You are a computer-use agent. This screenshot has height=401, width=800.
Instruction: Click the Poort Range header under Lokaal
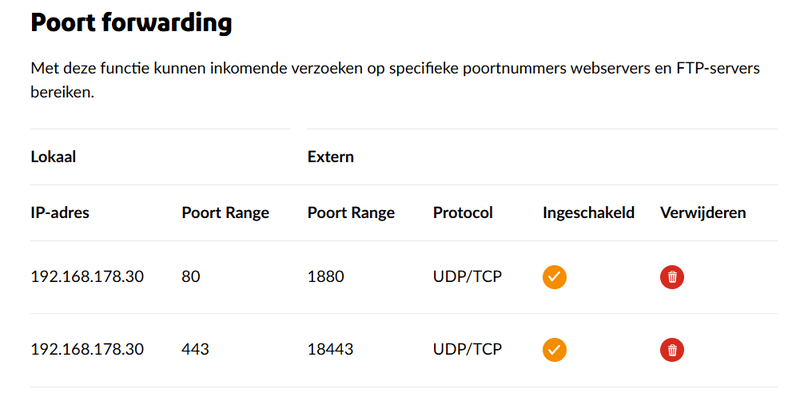pos(225,213)
